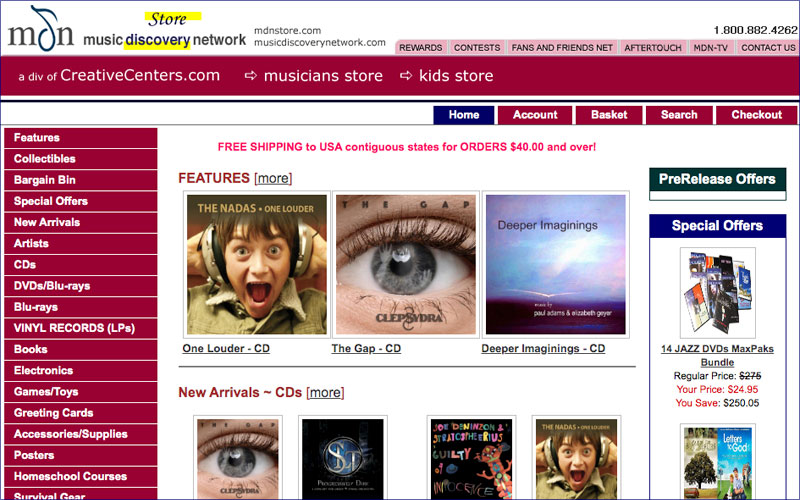Viewport: 800px width, 500px height.
Task: Click One Louder - CD link
Action: click(226, 348)
